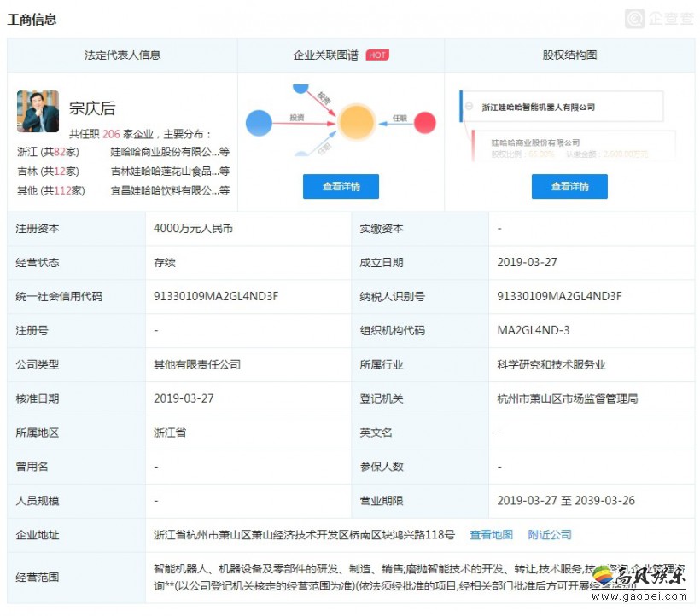Select 娃哈哈商业股份有限公司 in equity preview
700x616 pixels.
click(x=535, y=142)
